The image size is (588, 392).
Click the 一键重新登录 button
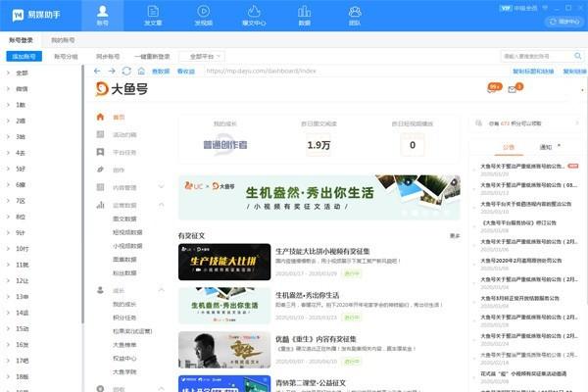pos(152,57)
